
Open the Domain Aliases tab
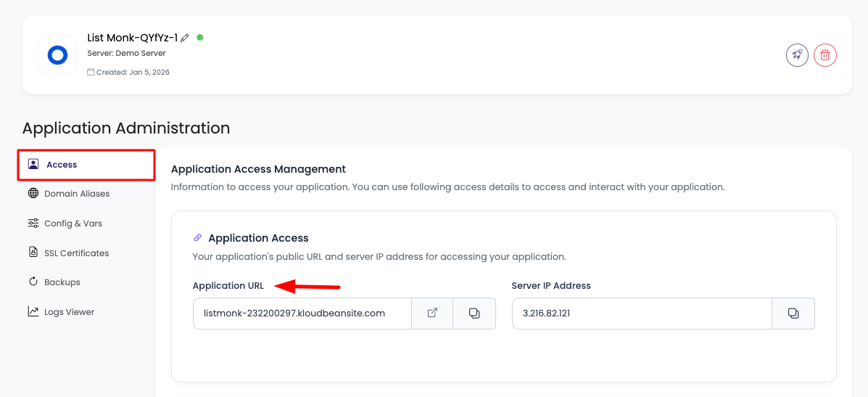coord(69,194)
